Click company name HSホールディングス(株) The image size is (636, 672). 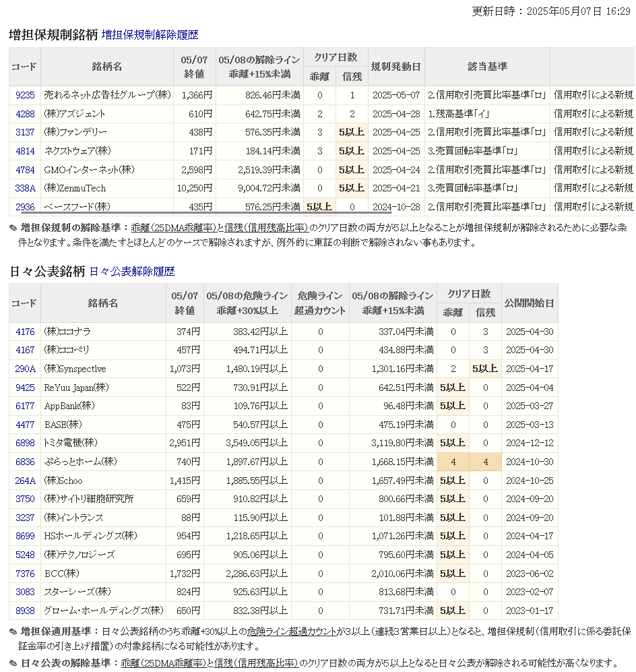click(90, 536)
